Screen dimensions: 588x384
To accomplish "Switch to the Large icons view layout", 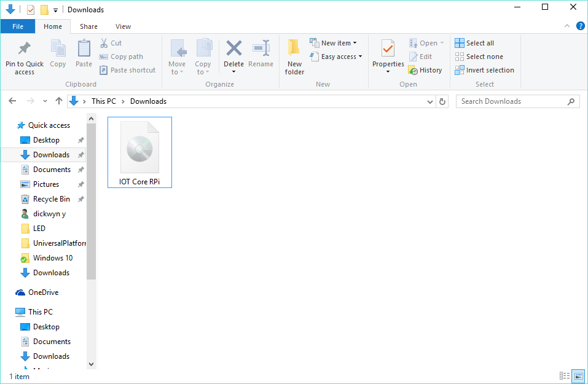I will [578, 376].
